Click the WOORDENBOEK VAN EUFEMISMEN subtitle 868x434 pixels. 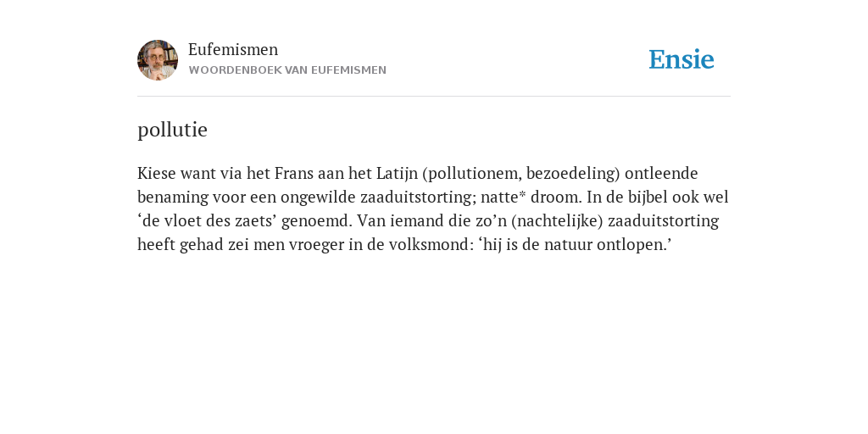(287, 70)
